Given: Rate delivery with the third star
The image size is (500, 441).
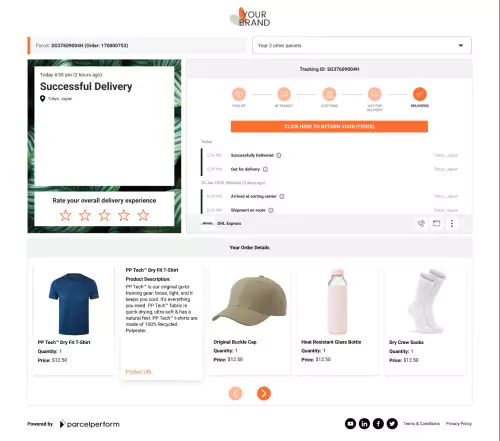Looking at the screenshot, I should coord(104,215).
